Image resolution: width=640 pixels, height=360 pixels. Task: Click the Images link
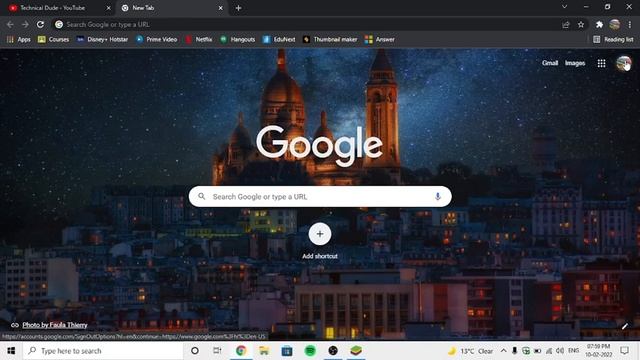(x=575, y=63)
